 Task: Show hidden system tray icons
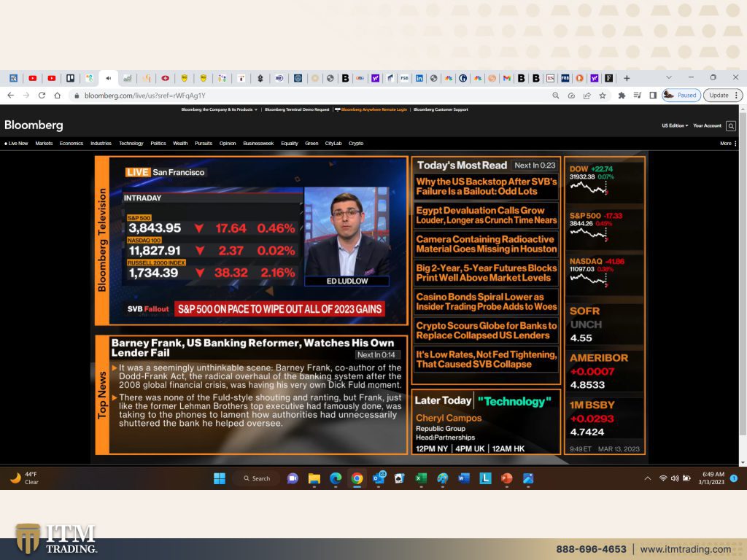[x=648, y=478]
